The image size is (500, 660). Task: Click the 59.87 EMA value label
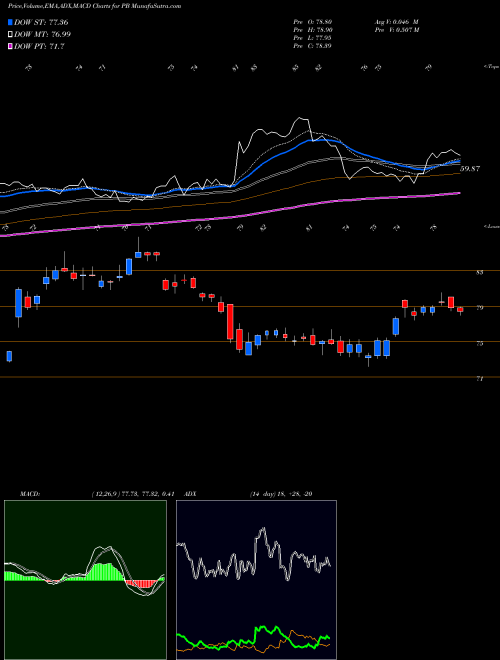coord(470,168)
